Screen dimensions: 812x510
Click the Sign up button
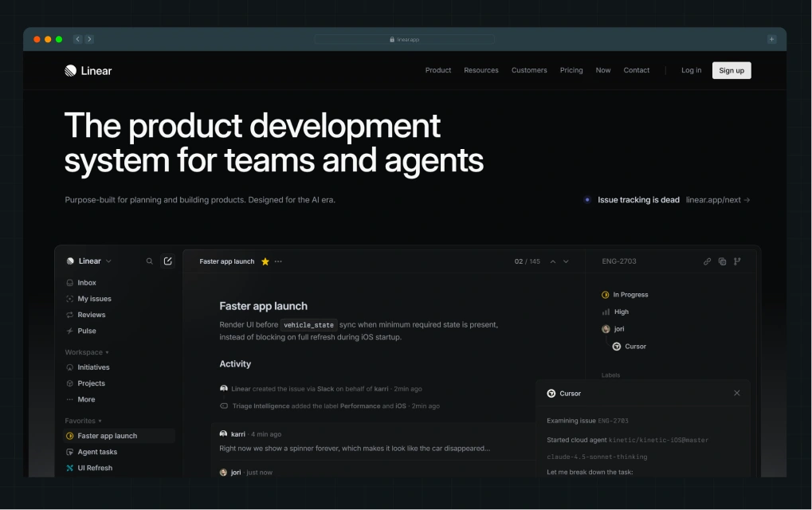[x=732, y=70]
